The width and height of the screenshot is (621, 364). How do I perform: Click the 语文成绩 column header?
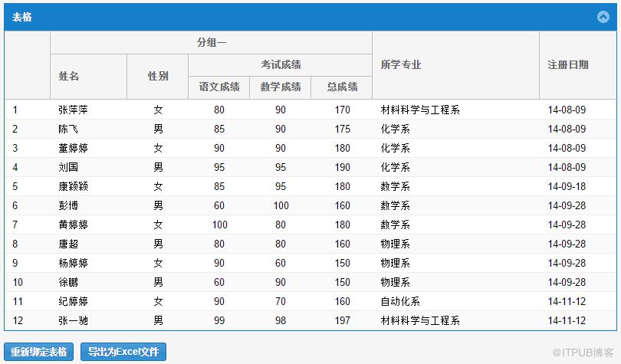click(x=219, y=87)
